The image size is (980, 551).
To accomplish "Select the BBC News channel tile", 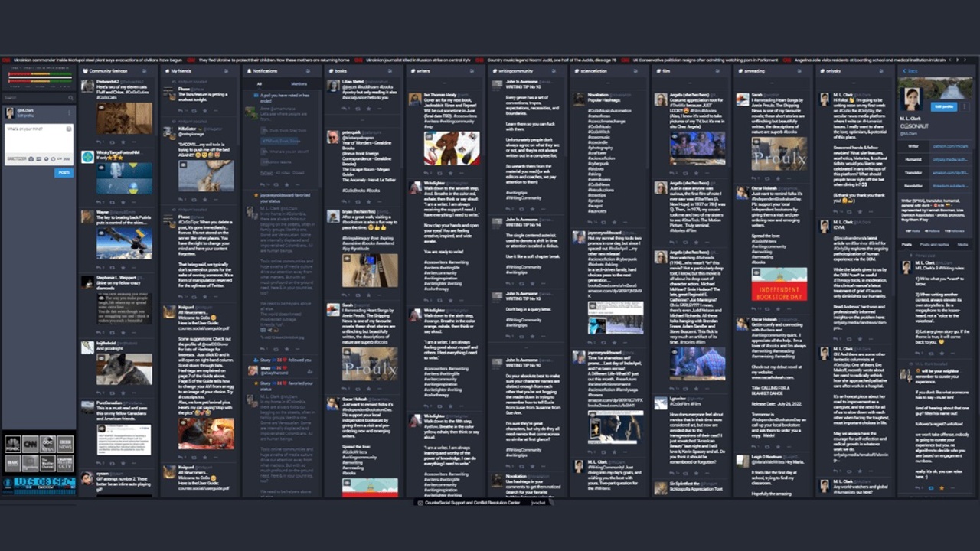I will [65, 443].
